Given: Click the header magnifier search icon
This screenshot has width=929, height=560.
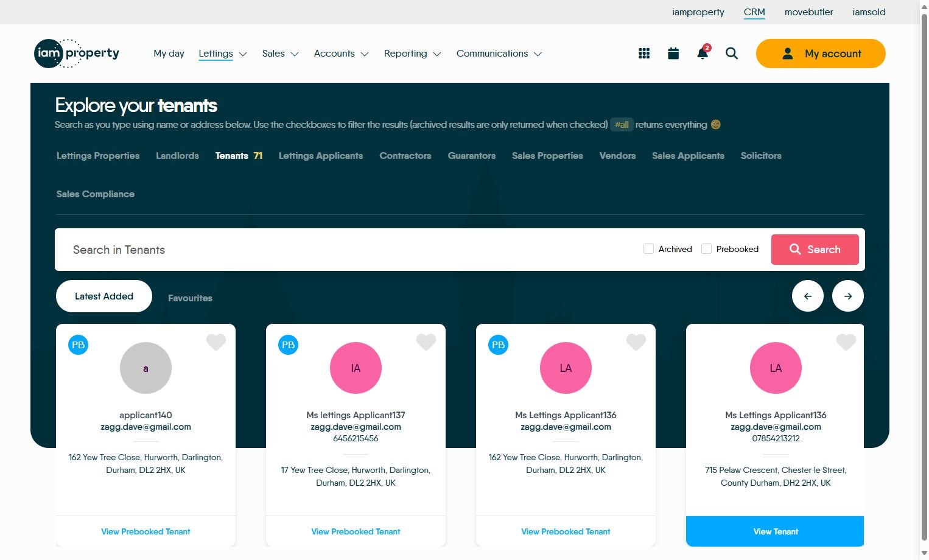Looking at the screenshot, I should 732,54.
